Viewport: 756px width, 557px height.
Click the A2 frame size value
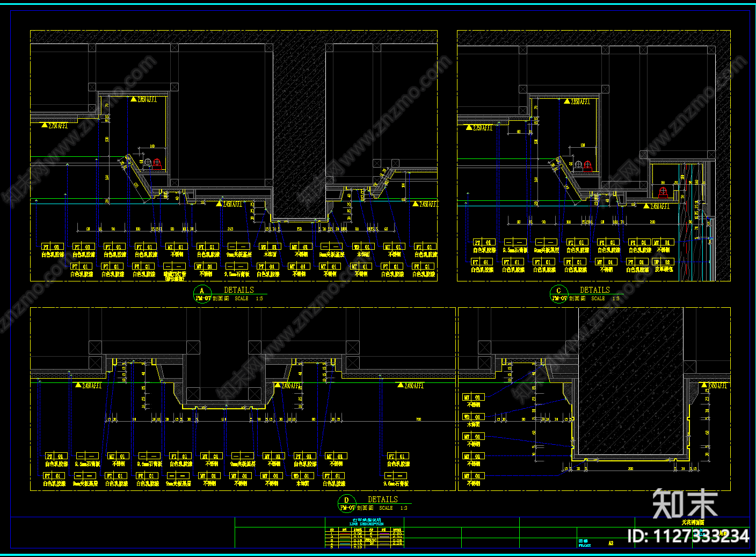tap(611, 543)
